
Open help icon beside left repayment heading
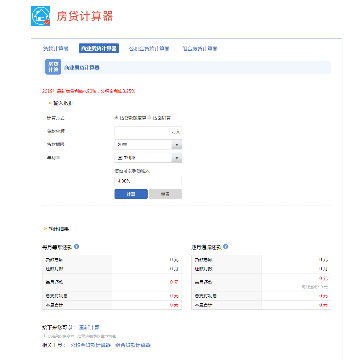pos(76,247)
